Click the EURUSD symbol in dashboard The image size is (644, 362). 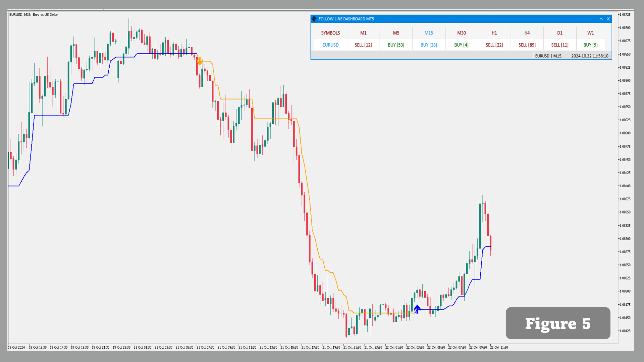(330, 45)
